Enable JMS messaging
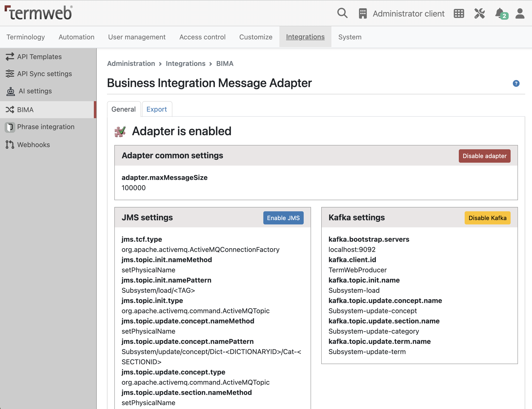Image resolution: width=532 pixels, height=409 pixels. pyautogui.click(x=283, y=218)
